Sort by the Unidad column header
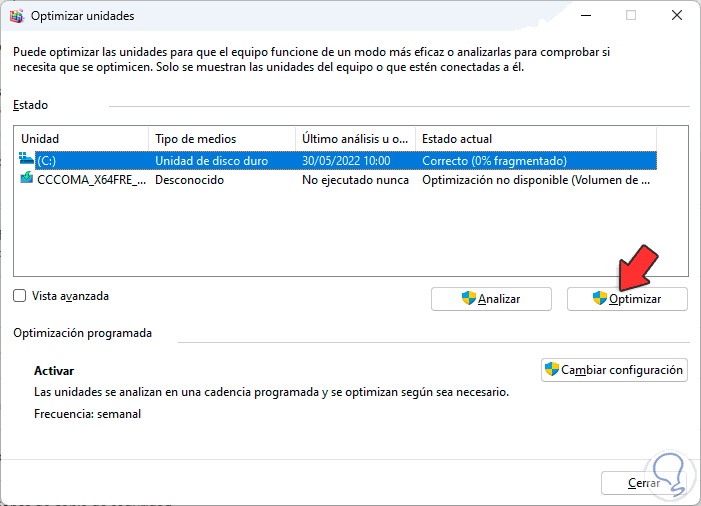 pos(81,138)
